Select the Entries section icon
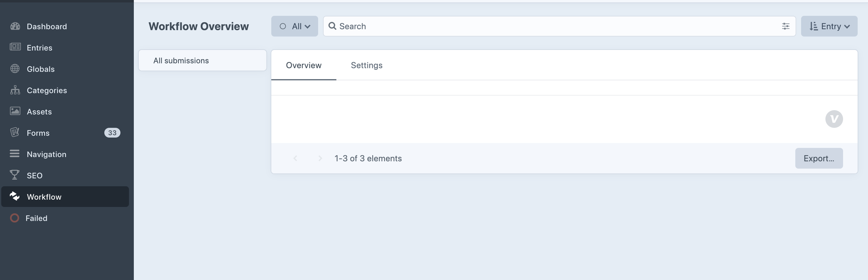This screenshot has width=868, height=280. click(x=15, y=47)
